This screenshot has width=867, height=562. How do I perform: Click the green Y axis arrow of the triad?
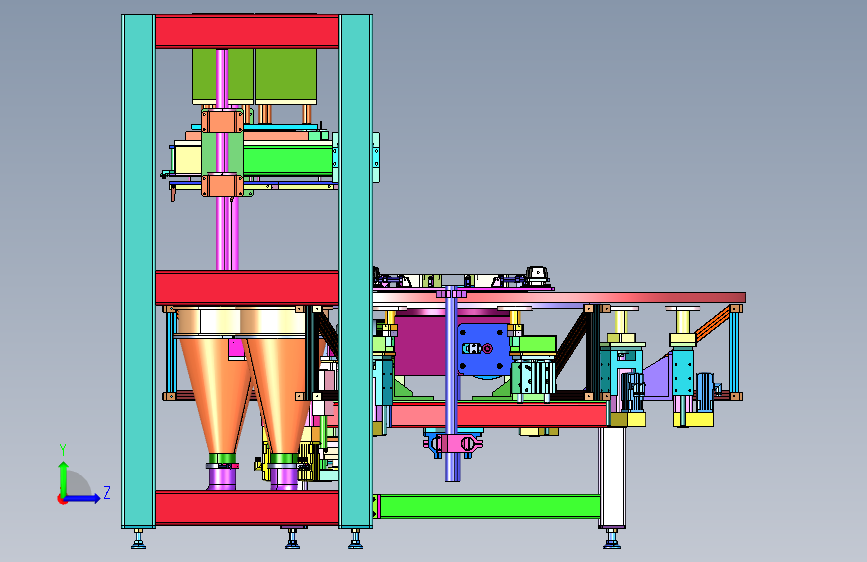pyautogui.click(x=64, y=477)
